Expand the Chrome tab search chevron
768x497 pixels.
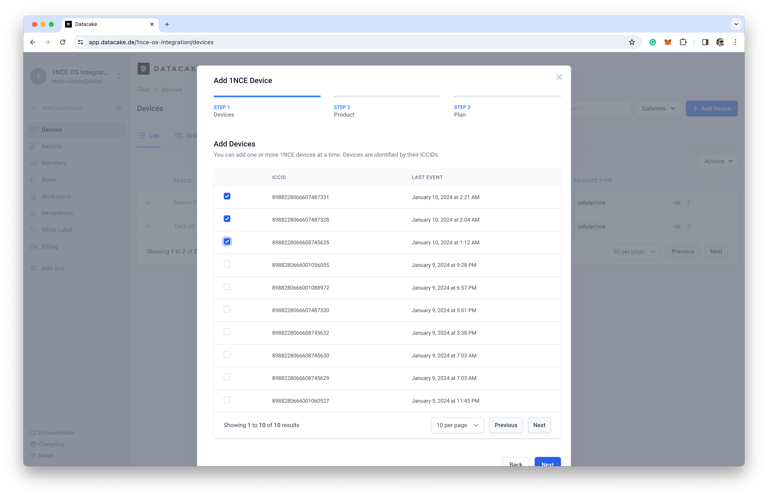tap(736, 24)
